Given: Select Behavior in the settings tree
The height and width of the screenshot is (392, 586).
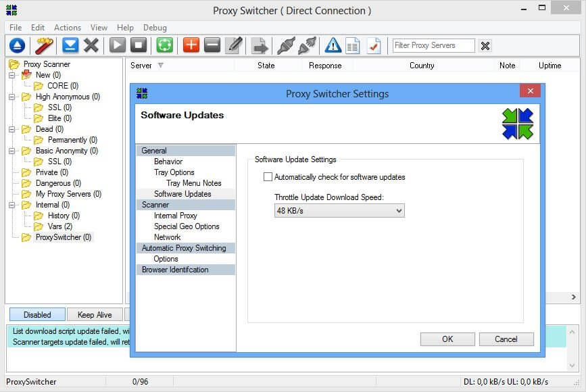Looking at the screenshot, I should (x=168, y=162).
